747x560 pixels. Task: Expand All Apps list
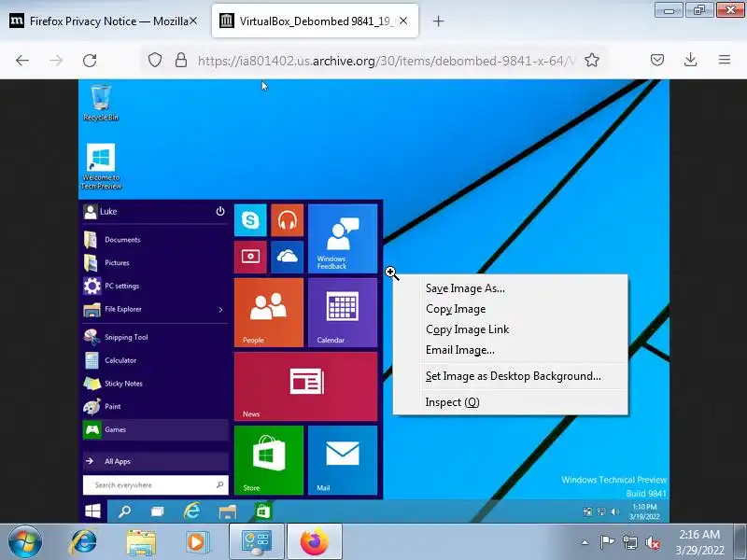pos(155,461)
